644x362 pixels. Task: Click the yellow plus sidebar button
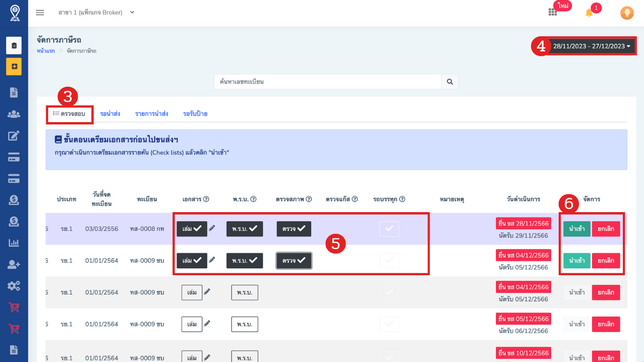(14, 66)
